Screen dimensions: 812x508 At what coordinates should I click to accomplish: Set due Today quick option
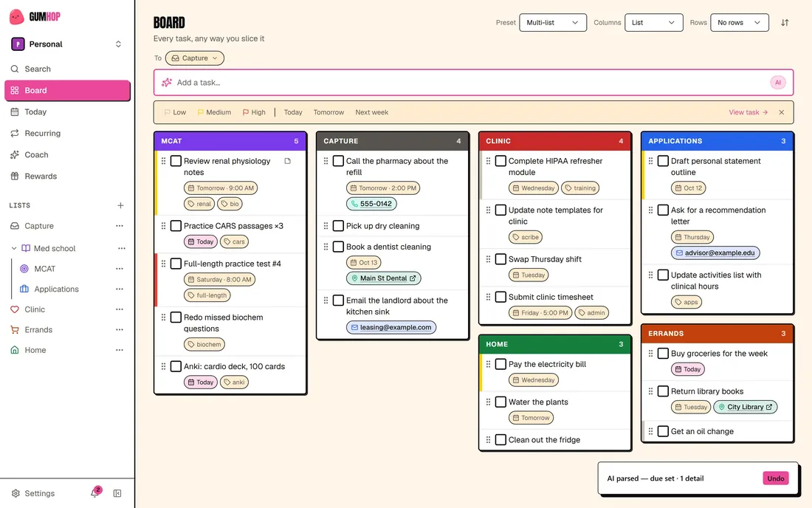tap(292, 112)
